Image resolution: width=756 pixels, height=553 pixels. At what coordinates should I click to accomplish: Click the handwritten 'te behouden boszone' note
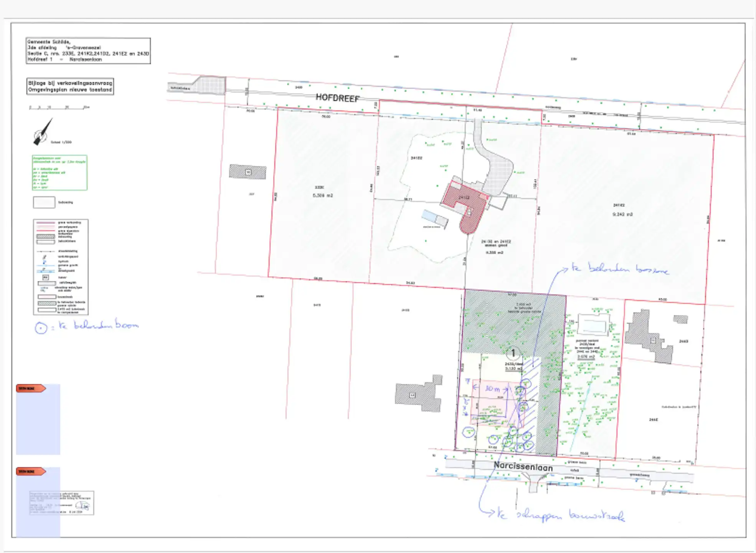620,269
